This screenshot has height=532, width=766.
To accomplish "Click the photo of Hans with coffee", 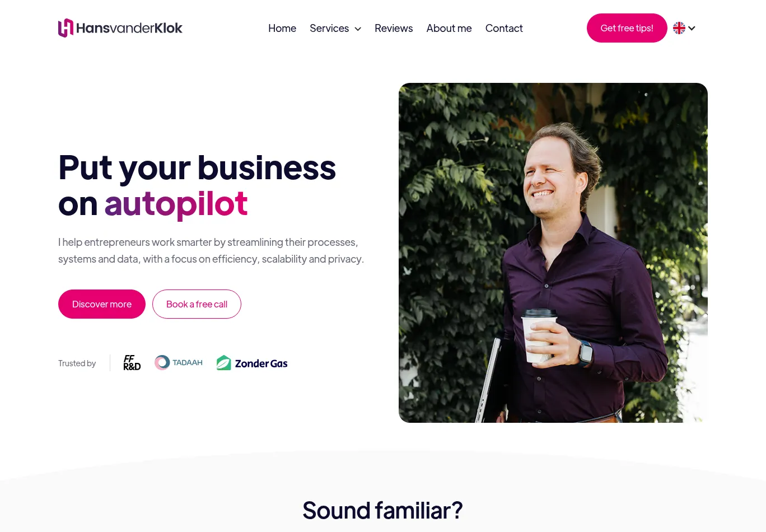I will tap(553, 253).
